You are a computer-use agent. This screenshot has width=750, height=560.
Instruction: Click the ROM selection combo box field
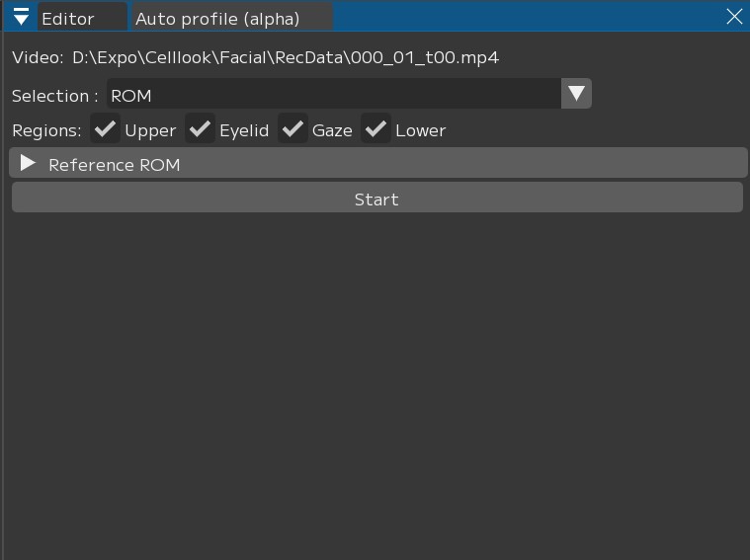pos(334,95)
